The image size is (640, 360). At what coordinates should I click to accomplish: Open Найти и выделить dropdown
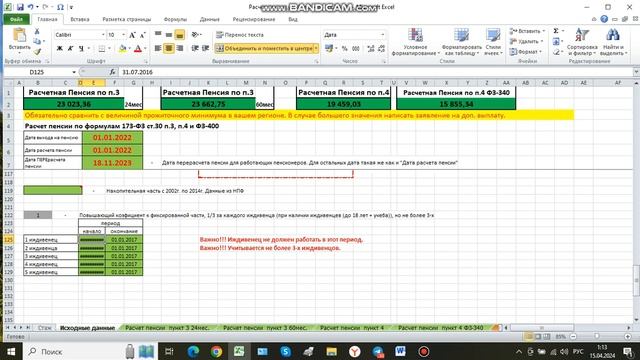(x=612, y=42)
